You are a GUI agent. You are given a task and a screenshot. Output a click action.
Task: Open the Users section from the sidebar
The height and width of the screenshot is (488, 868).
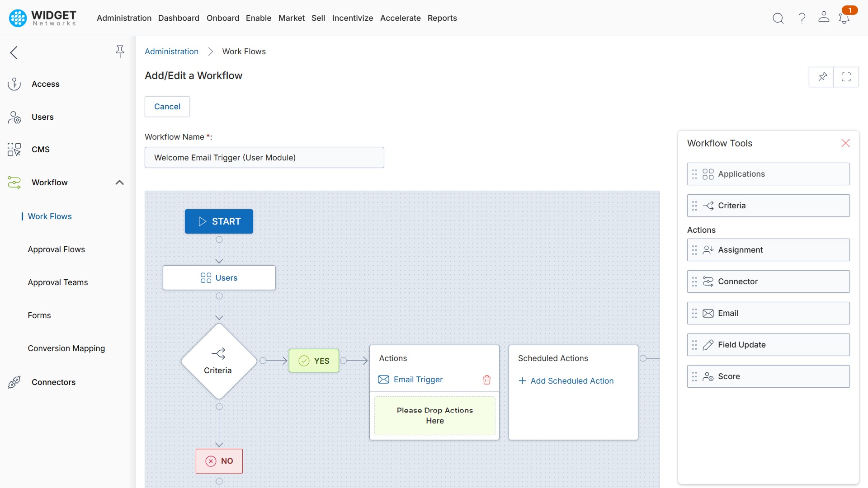click(x=15, y=117)
